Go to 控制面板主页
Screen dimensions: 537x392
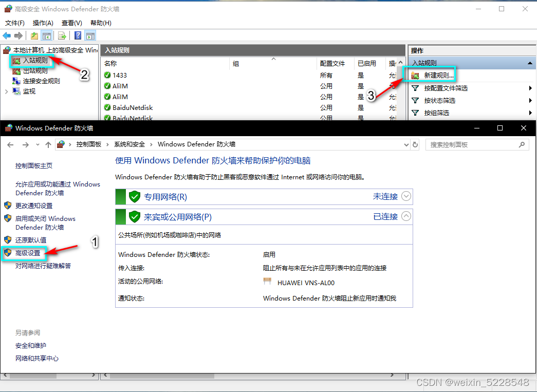[34, 166]
